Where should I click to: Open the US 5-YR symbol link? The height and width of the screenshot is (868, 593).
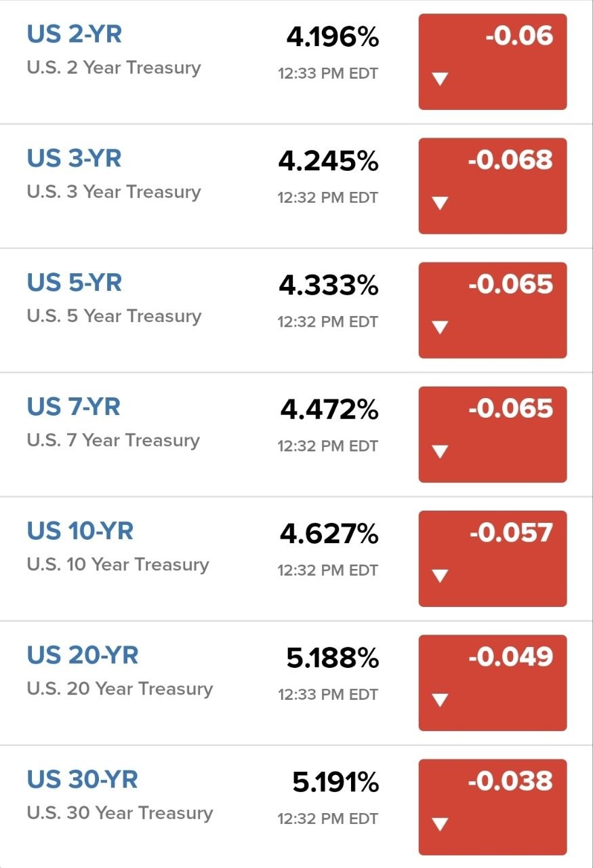pyautogui.click(x=75, y=282)
